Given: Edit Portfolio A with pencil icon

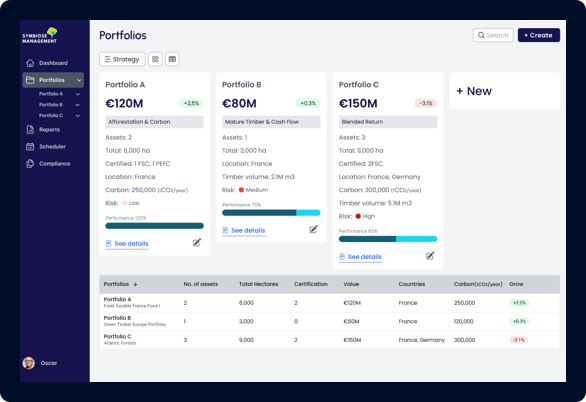Looking at the screenshot, I should click(x=197, y=243).
